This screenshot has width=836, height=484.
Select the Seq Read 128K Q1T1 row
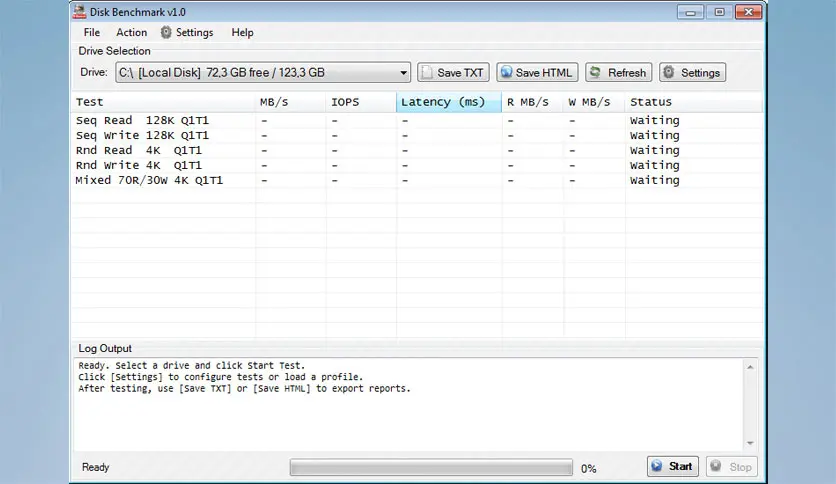pos(417,120)
